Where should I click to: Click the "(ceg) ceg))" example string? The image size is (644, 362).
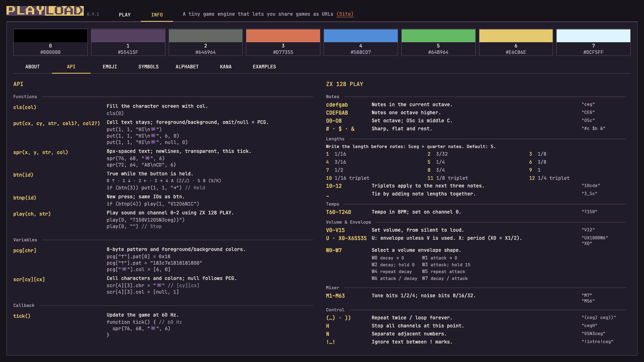(599, 317)
